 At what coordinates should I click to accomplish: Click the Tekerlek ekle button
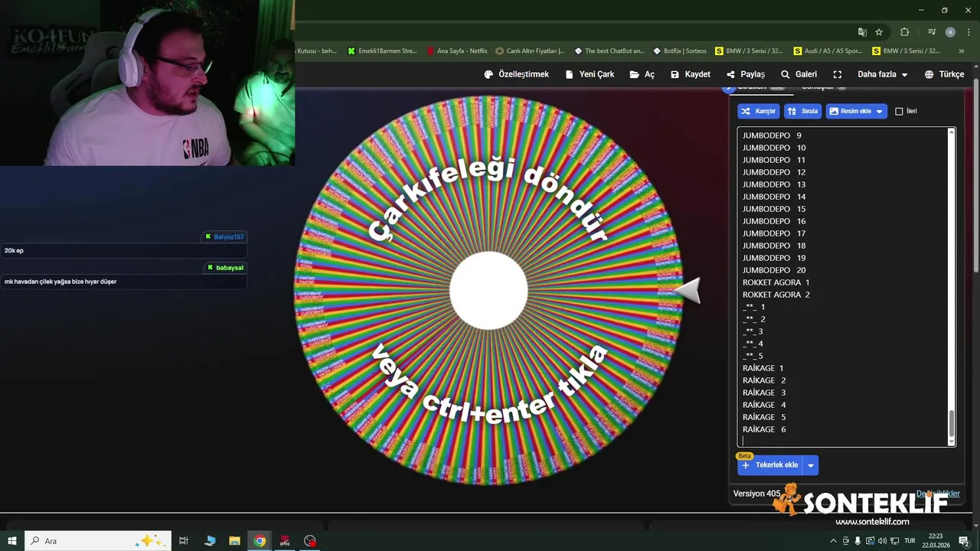click(769, 465)
